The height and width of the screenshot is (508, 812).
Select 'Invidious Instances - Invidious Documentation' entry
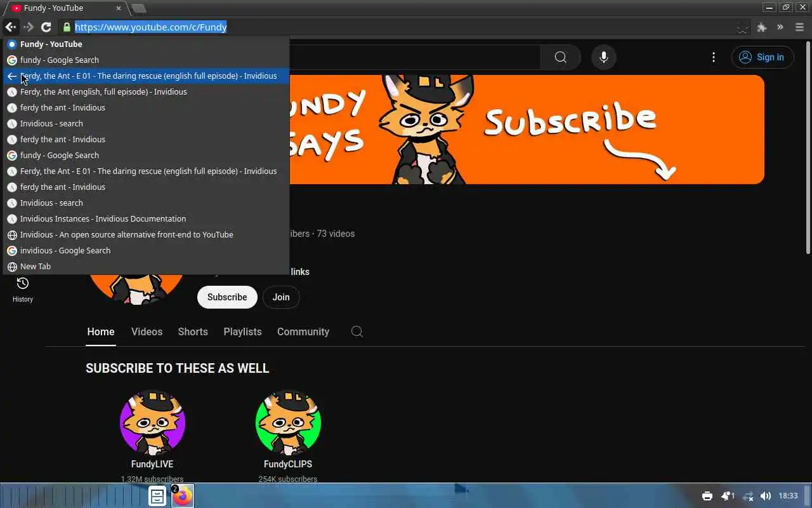(147, 218)
